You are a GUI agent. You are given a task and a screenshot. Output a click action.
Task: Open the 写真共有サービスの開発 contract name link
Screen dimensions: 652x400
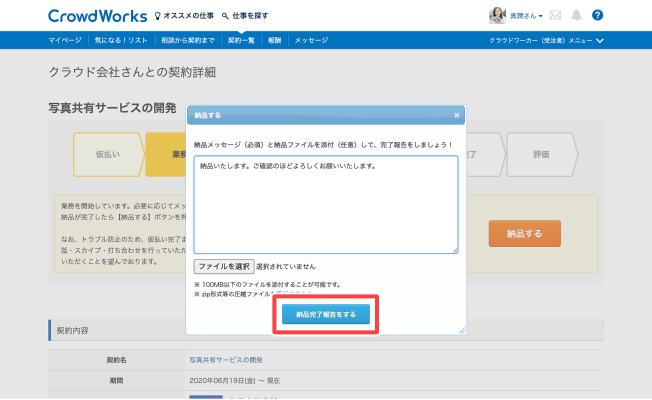226,359
